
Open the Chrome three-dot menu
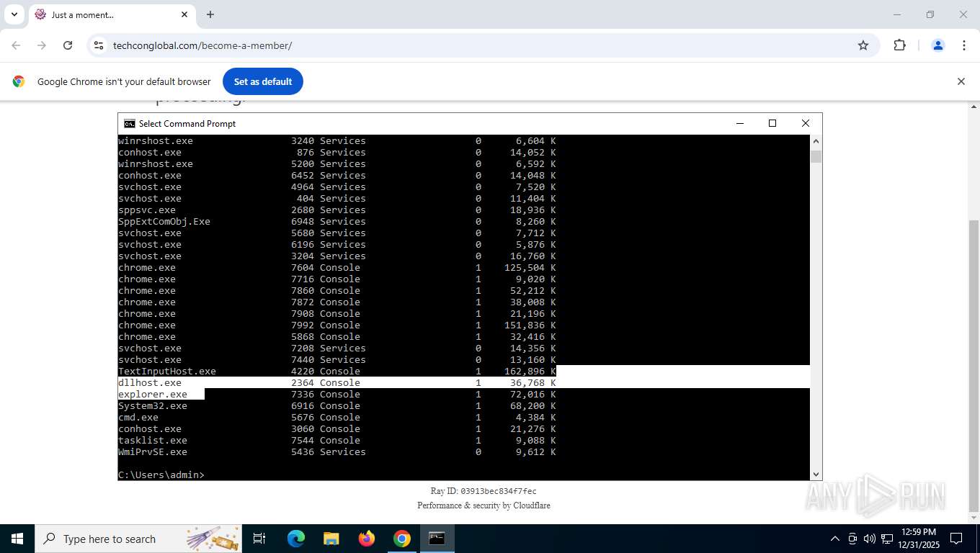pos(964,45)
